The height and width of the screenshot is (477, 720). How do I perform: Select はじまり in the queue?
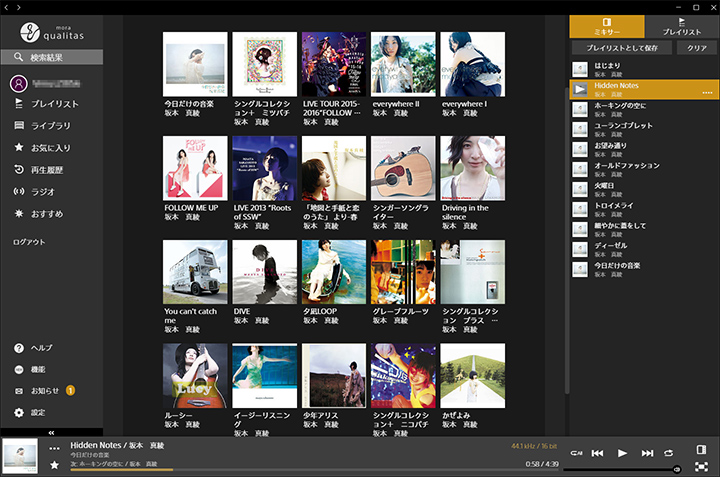(x=645, y=69)
